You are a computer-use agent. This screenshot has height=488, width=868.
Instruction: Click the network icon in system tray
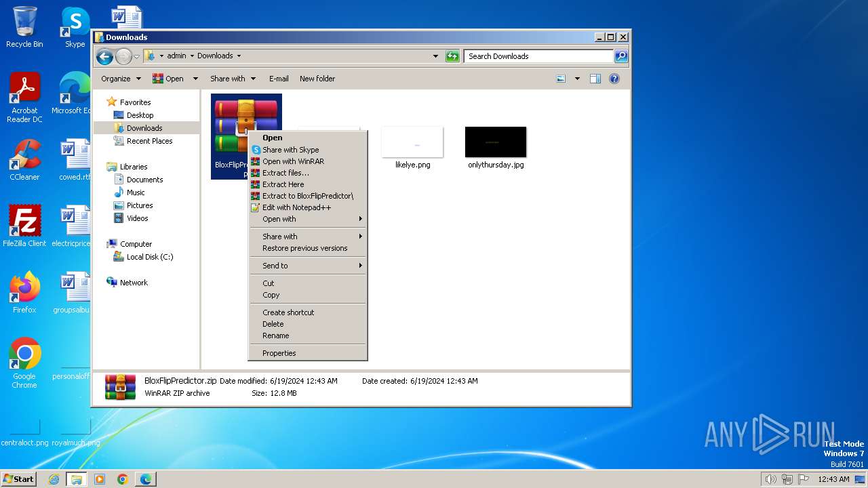click(x=787, y=479)
